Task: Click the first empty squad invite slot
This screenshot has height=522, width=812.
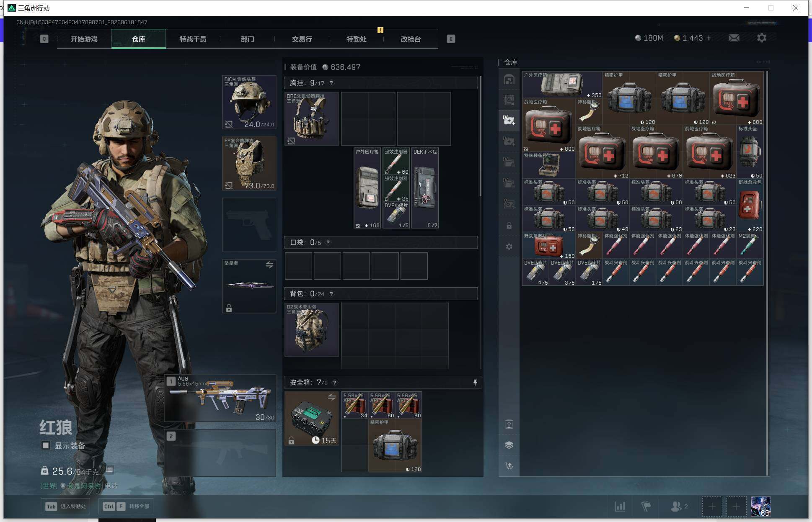Action: pyautogui.click(x=712, y=507)
